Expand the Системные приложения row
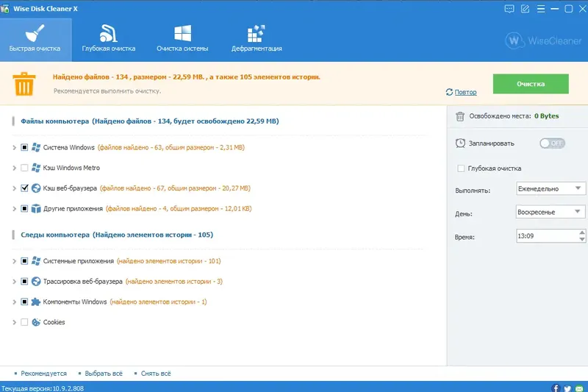588x392 pixels. [x=14, y=260]
